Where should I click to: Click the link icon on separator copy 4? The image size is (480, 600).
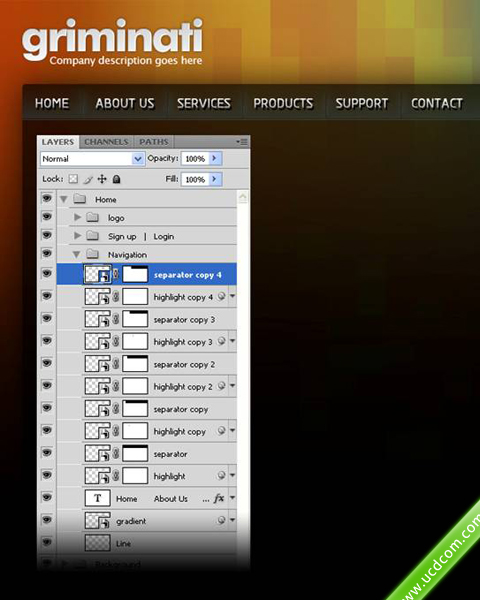pos(116,274)
